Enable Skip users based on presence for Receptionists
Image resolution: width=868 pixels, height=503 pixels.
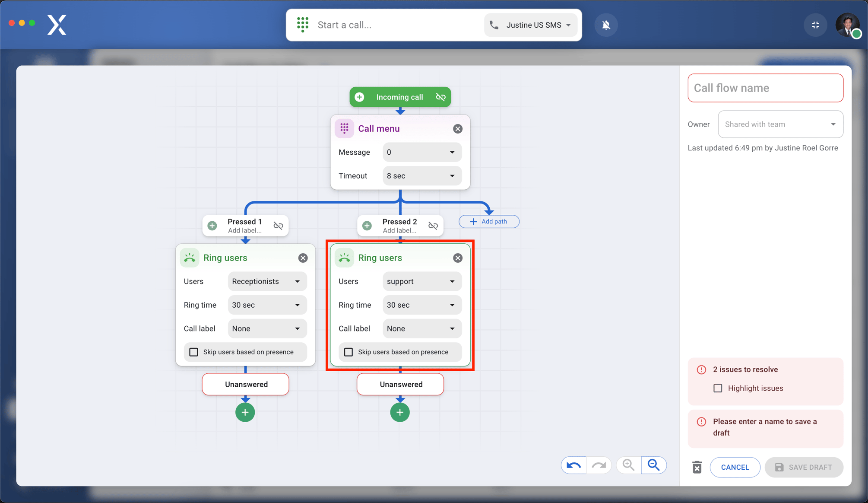coord(194,352)
